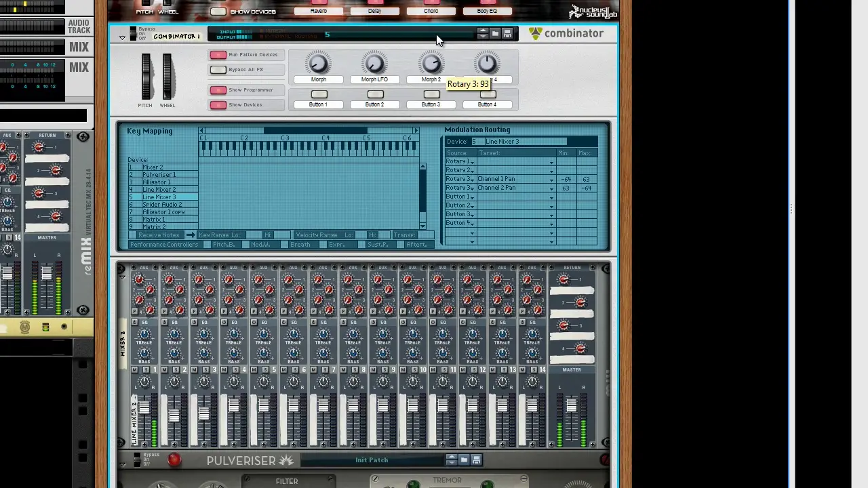Screen dimensions: 868x488
Task: Click the Reverb button at the top
Action: click(x=318, y=11)
